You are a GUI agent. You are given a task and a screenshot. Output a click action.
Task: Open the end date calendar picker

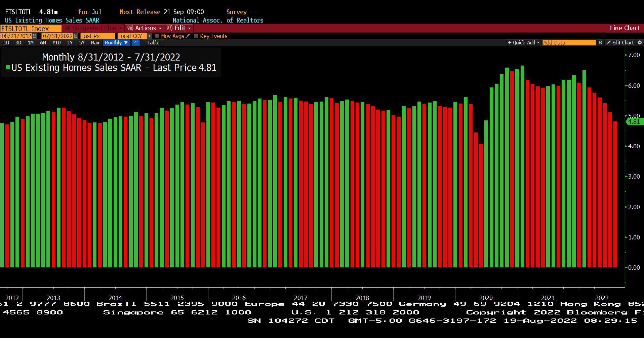(x=76, y=36)
